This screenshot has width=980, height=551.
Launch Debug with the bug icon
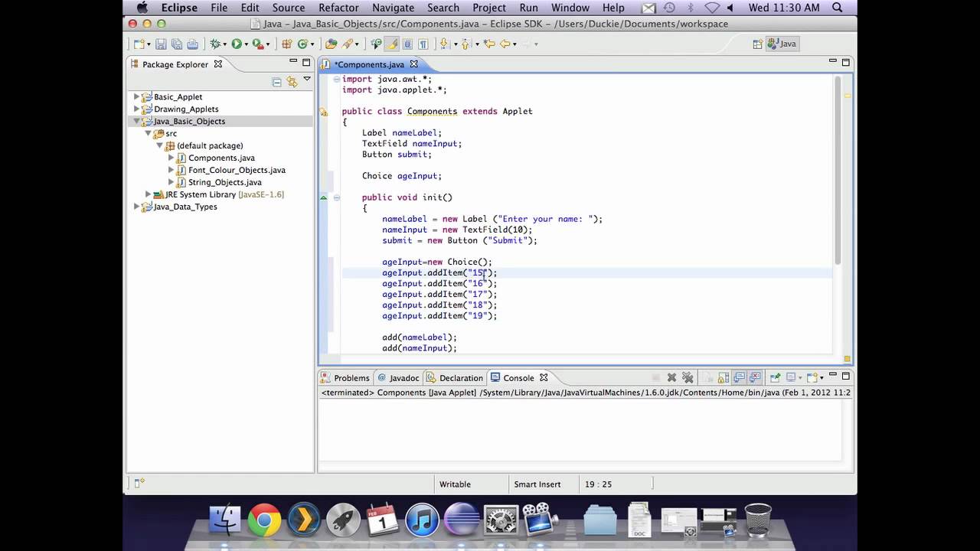(215, 44)
